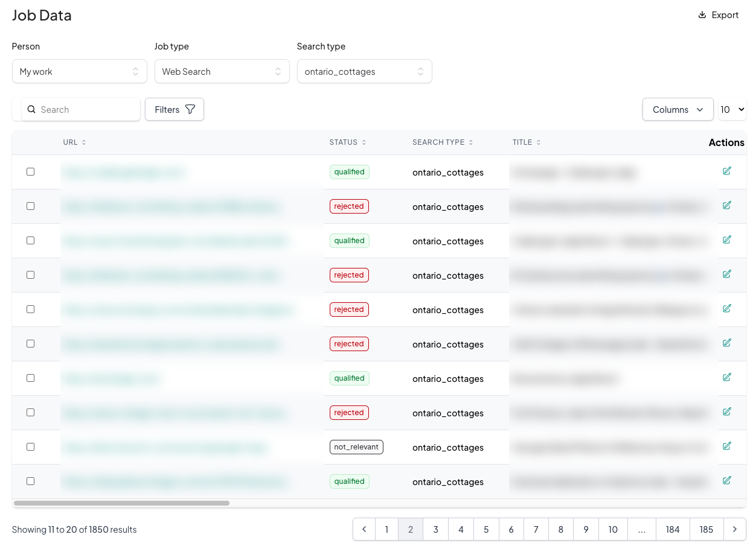Open page 6 of results
756x546 pixels.
point(511,529)
